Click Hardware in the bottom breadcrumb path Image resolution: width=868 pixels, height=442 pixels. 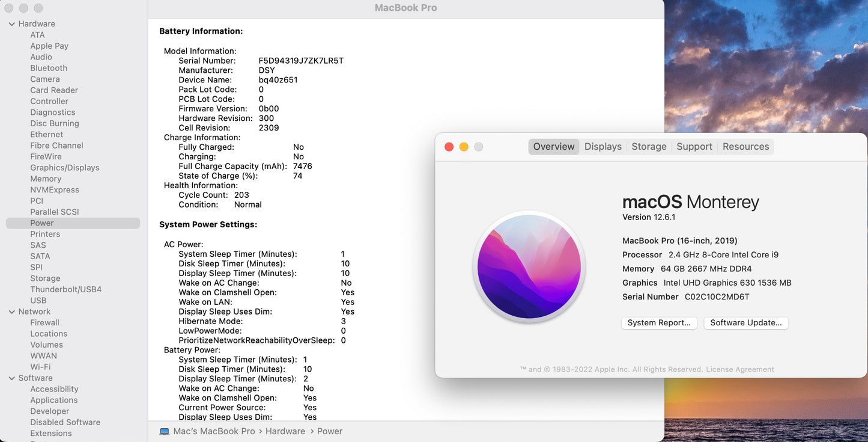[x=285, y=431]
